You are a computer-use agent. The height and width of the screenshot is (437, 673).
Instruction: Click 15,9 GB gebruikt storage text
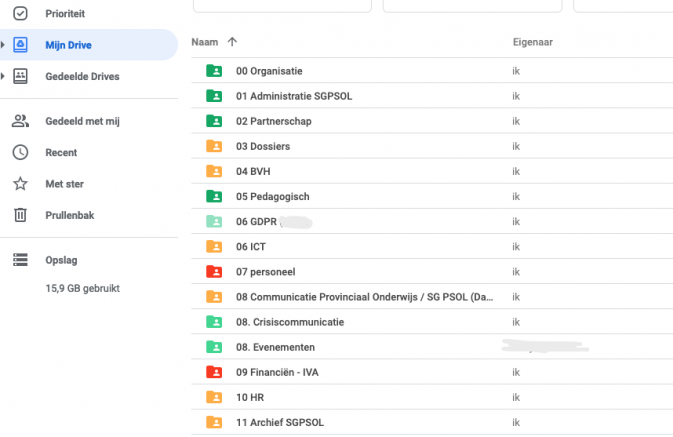coord(82,288)
